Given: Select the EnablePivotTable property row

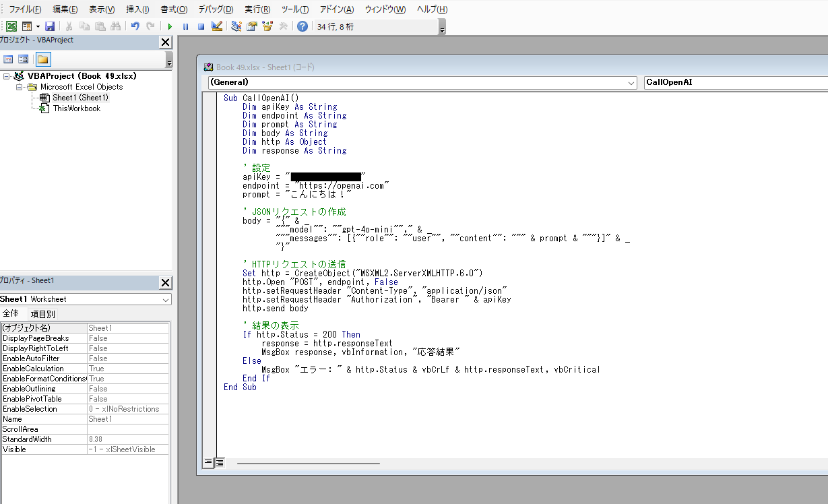Looking at the screenshot, I should 85,399.
